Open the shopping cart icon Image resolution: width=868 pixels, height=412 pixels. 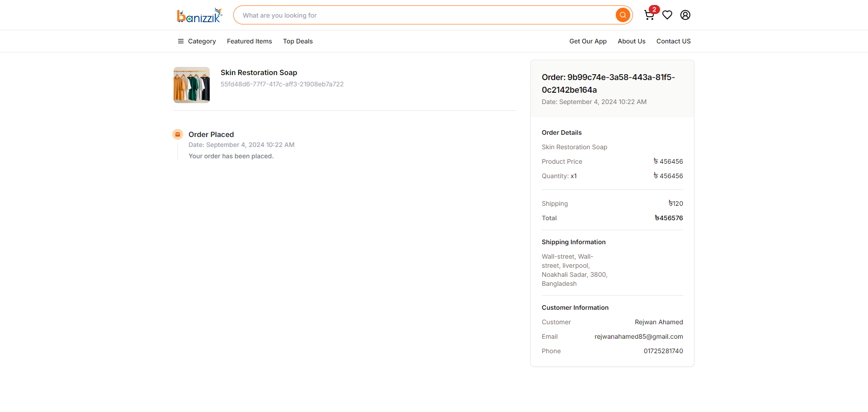tap(649, 15)
